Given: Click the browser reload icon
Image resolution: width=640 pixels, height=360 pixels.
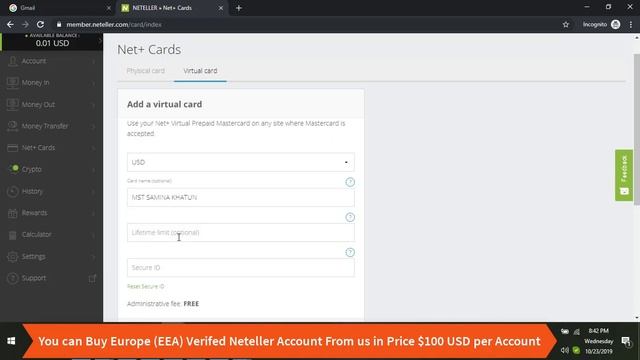Looking at the screenshot, I should (x=40, y=24).
